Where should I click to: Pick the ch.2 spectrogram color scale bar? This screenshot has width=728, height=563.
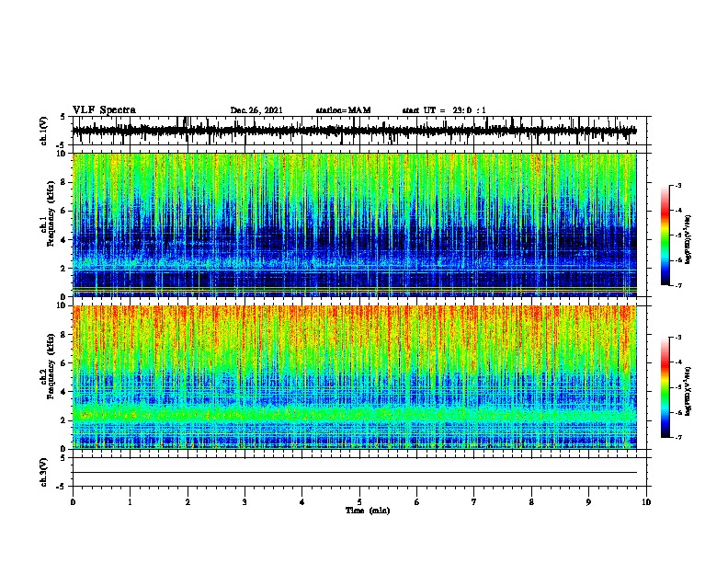665,387
